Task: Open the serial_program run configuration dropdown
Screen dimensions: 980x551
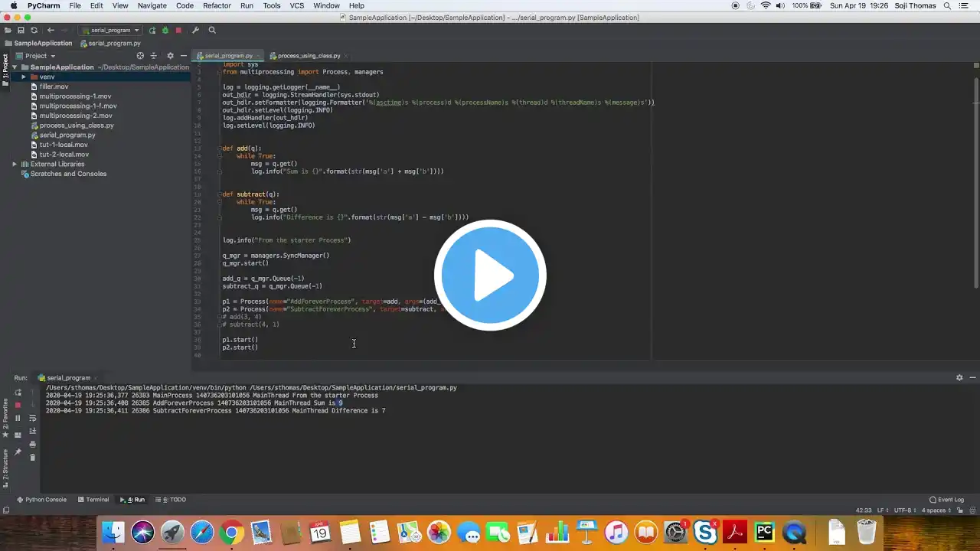Action: coord(110,31)
